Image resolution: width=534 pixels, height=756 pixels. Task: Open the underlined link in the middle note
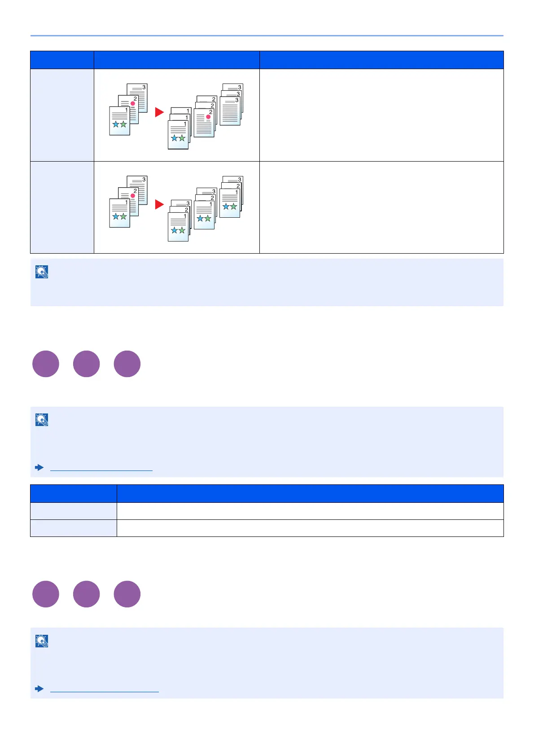[101, 468]
